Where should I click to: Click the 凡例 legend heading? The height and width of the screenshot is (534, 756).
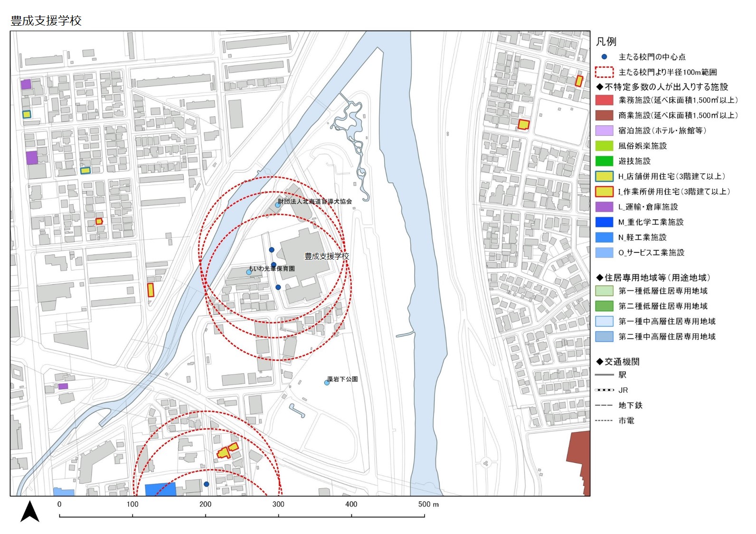click(x=606, y=41)
